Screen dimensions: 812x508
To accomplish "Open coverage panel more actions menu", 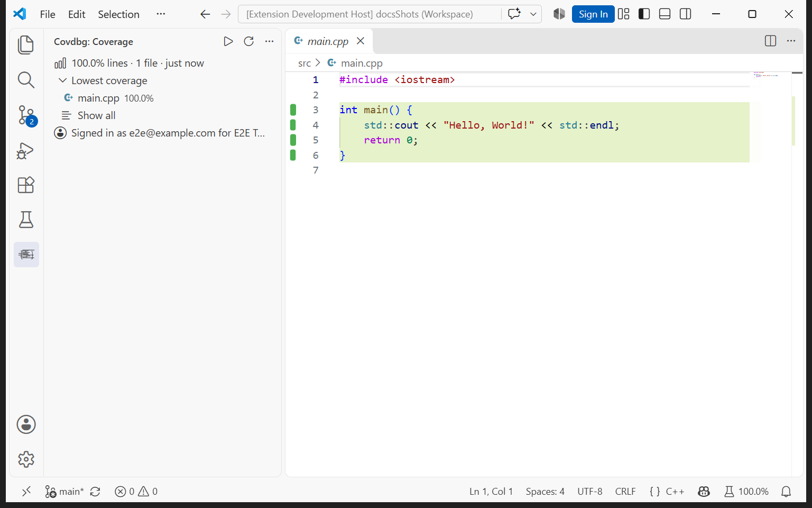I will [270, 41].
